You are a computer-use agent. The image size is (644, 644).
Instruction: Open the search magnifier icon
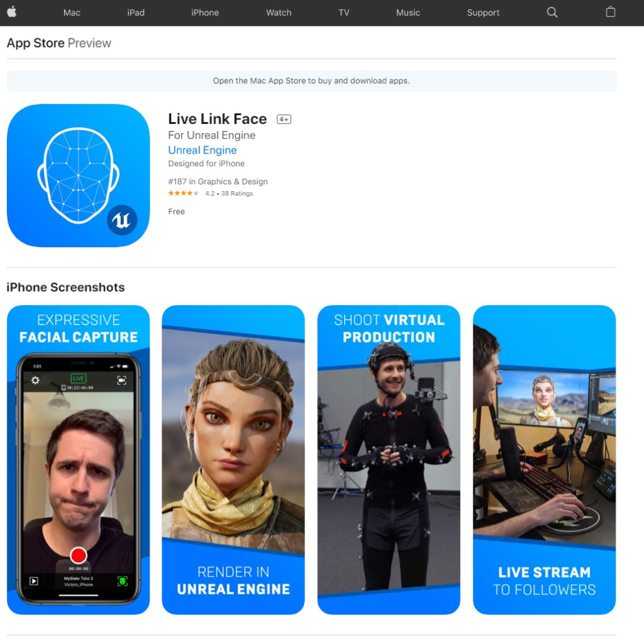552,13
